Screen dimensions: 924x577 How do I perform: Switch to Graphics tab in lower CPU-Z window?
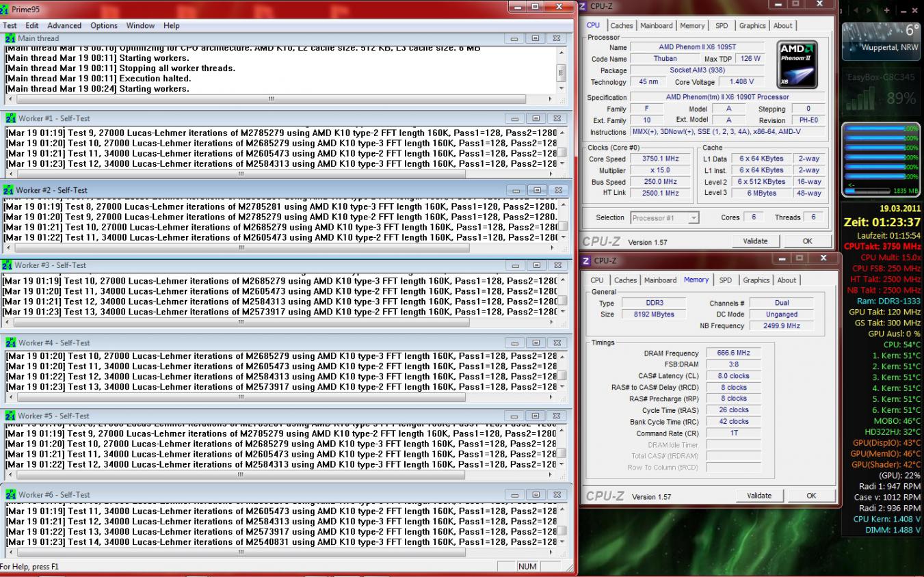pos(756,280)
